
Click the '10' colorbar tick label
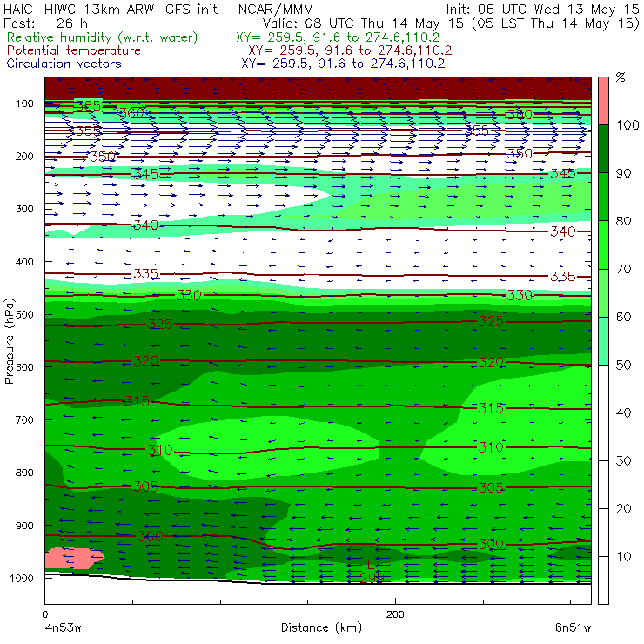623,557
